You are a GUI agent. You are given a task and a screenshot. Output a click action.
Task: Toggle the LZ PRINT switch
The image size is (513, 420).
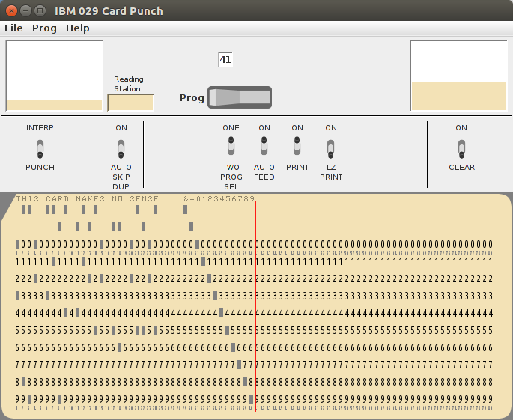330,147
